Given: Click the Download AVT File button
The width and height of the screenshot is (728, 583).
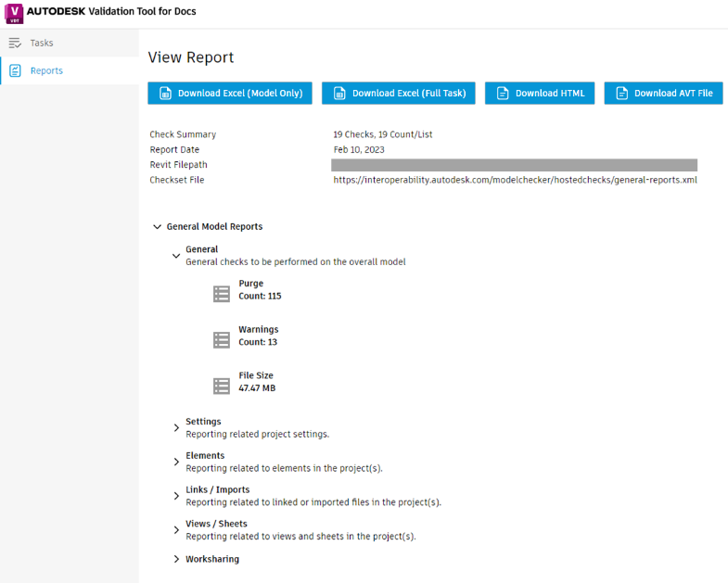Looking at the screenshot, I should 663,94.
